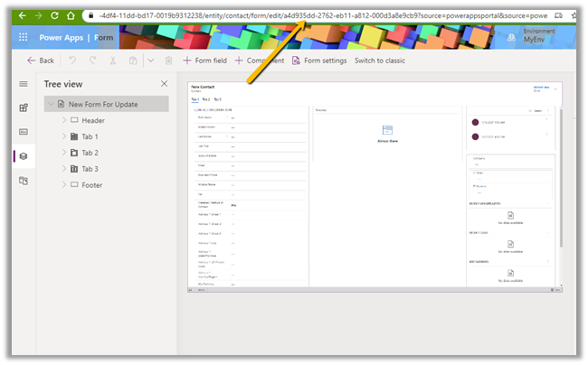588x365 pixels.
Task: Collapse the New Form For Update node
Action: pyautogui.click(x=52, y=105)
